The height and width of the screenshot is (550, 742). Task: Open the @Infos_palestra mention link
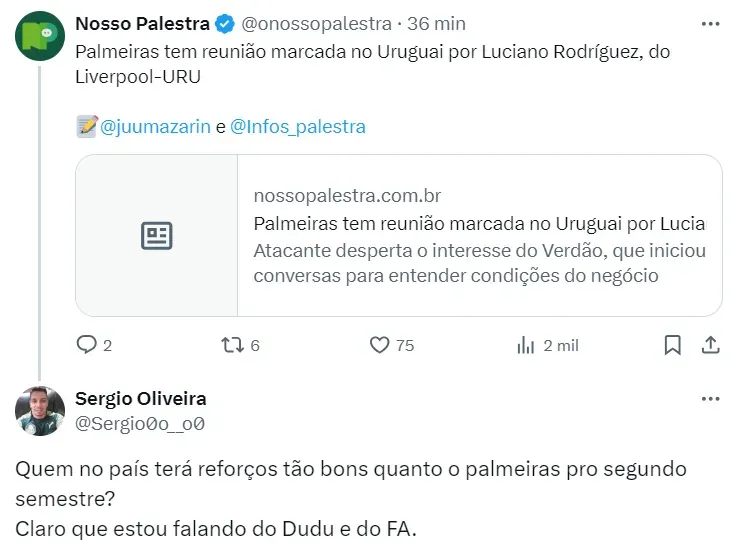tap(298, 127)
